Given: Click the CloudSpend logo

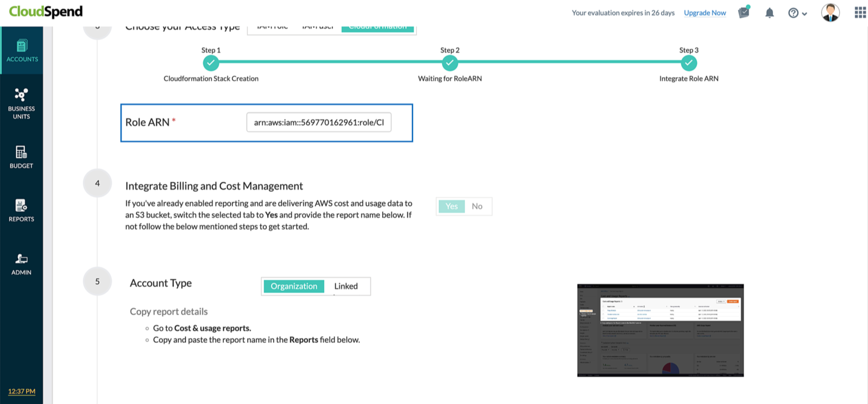Looking at the screenshot, I should coord(46,12).
